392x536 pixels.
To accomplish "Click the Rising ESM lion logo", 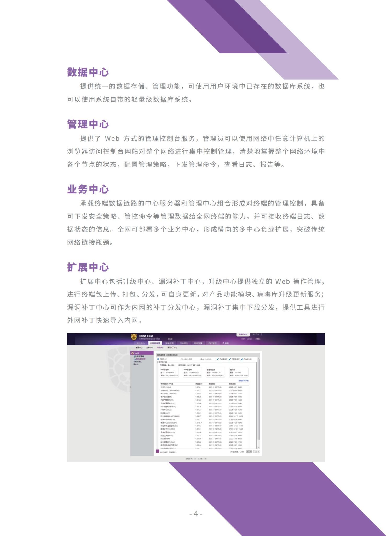I will point(134,337).
